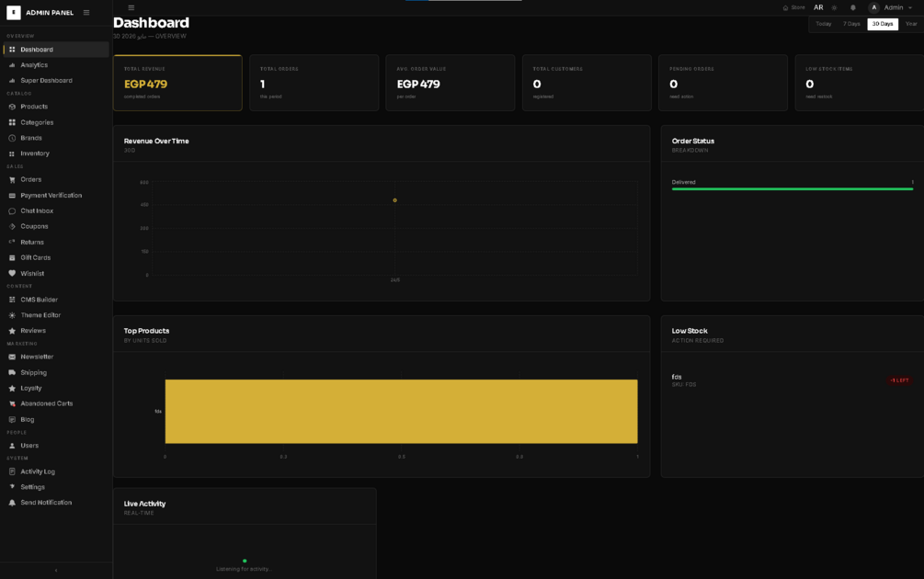Open CMS Builder icon
The image size is (924, 579).
pos(12,300)
